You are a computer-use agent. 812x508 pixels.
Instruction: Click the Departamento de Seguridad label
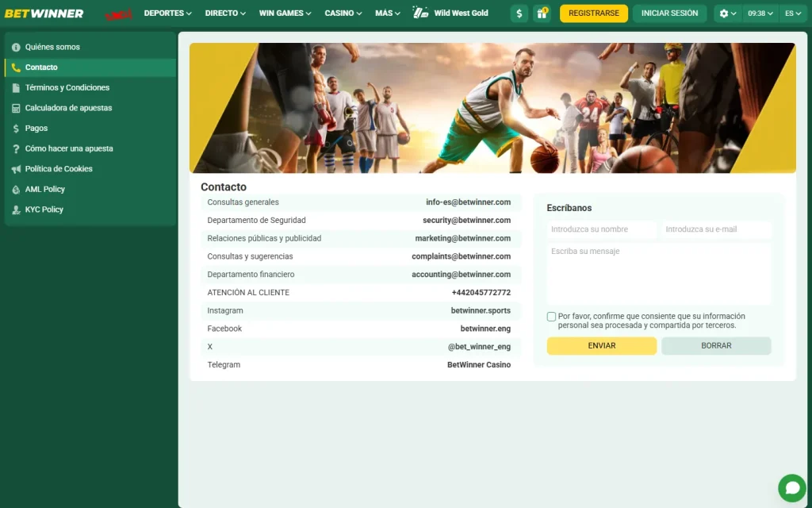point(256,221)
